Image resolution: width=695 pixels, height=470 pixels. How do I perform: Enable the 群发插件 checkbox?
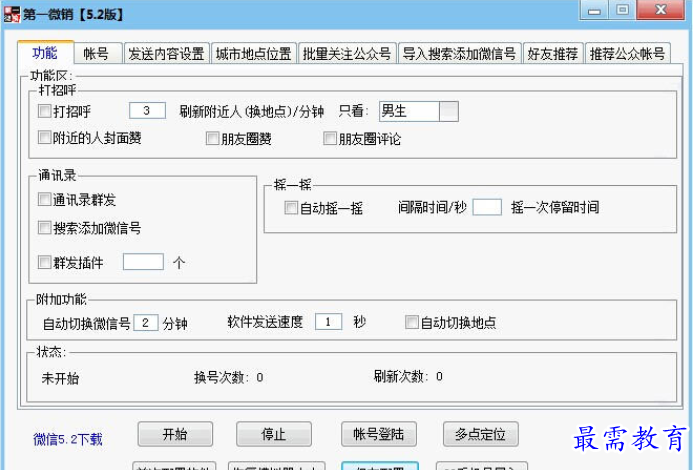pos(44,262)
